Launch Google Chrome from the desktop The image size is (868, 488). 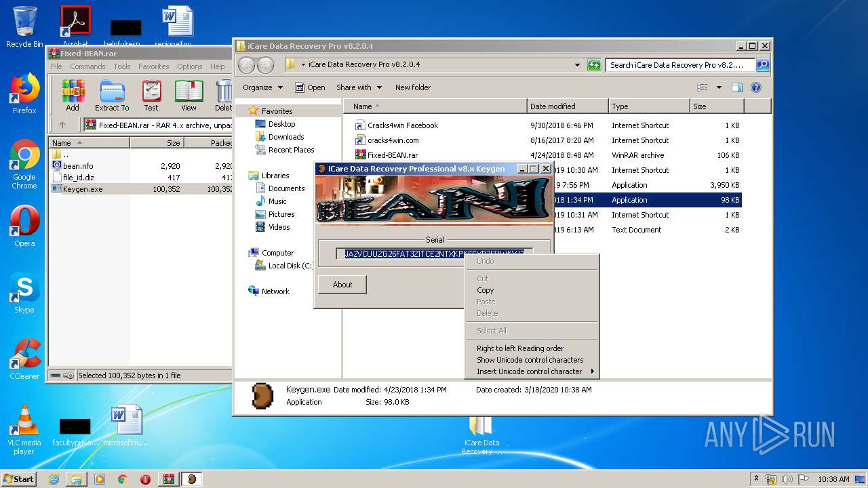click(24, 165)
